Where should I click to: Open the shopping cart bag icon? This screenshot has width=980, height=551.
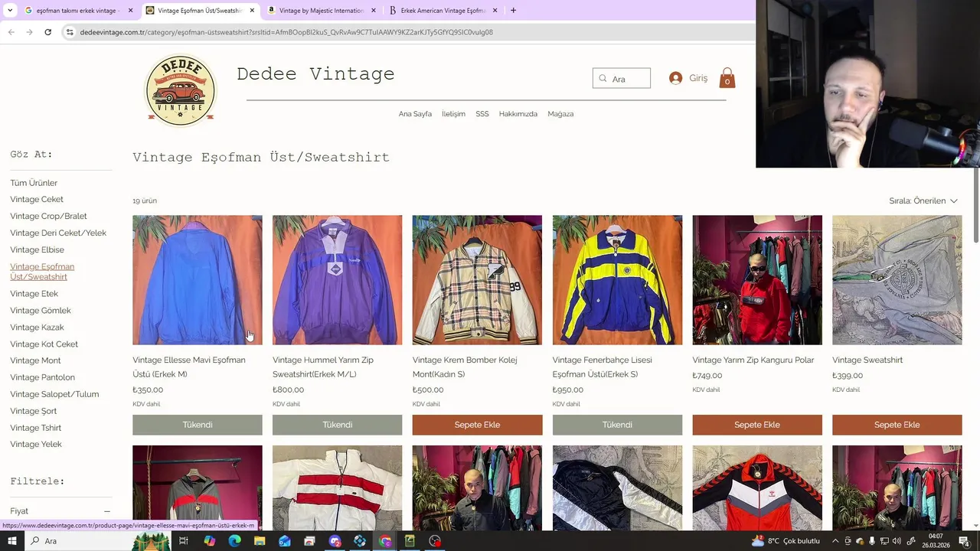coord(727,78)
